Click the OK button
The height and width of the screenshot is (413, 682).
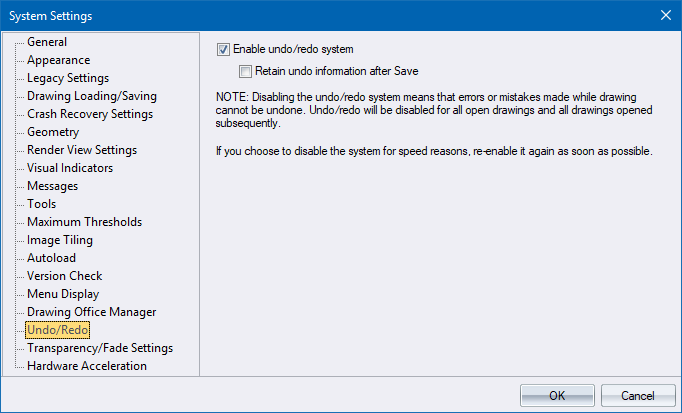pos(557,395)
